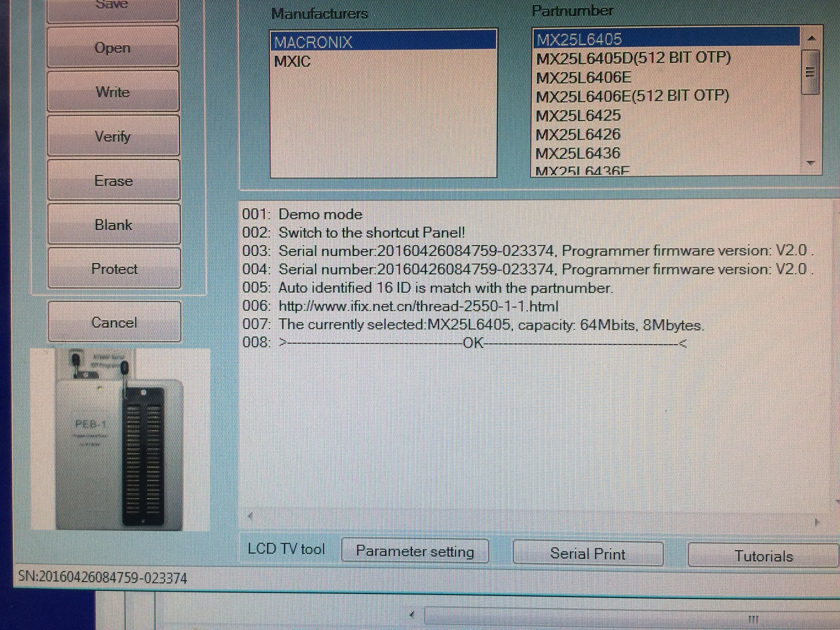Click log scroll left arrow
840x630 pixels.
pos(250,515)
